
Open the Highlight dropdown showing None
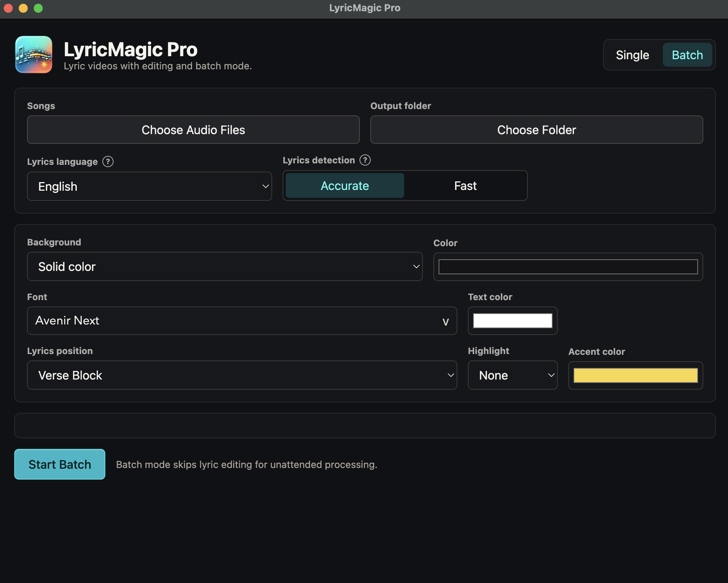[512, 375]
